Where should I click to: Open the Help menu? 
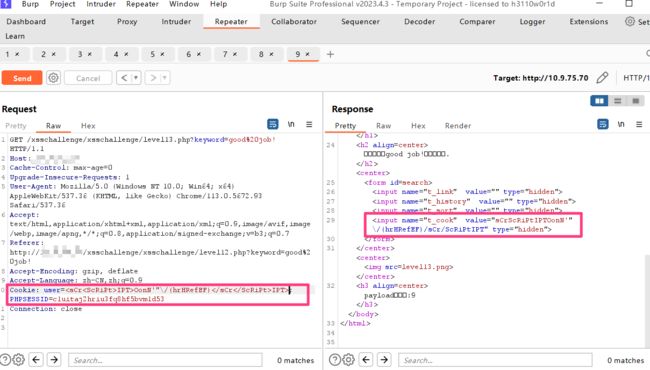tap(218, 4)
